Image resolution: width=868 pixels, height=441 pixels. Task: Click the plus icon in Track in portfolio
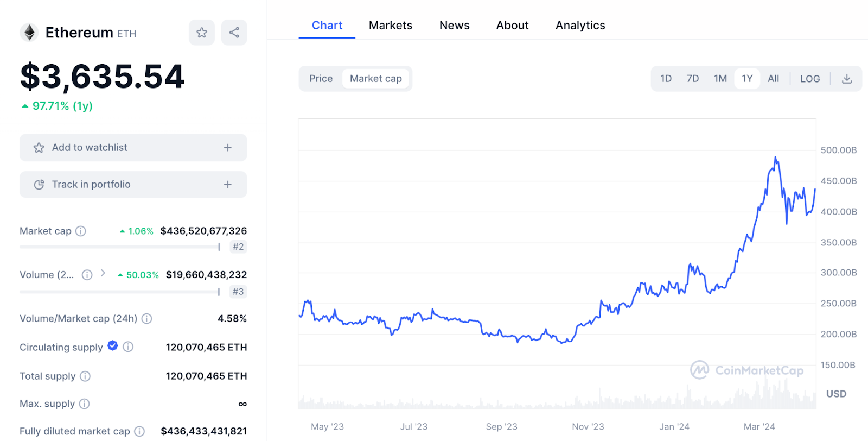(x=228, y=185)
